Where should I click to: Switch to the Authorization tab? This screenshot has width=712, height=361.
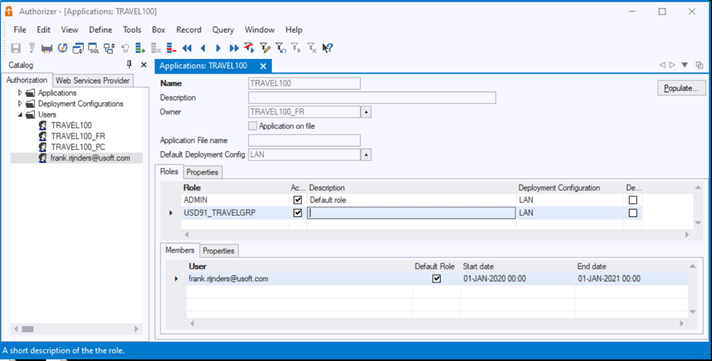tap(27, 80)
